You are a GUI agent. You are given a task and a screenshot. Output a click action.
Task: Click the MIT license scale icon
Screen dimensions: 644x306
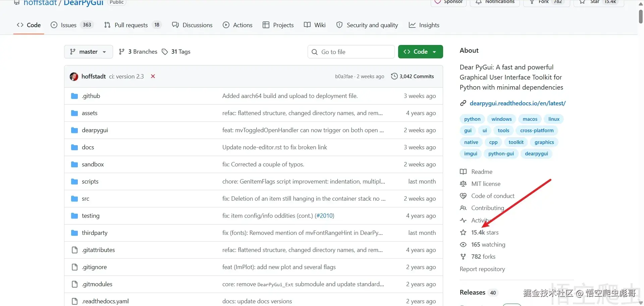click(x=463, y=184)
